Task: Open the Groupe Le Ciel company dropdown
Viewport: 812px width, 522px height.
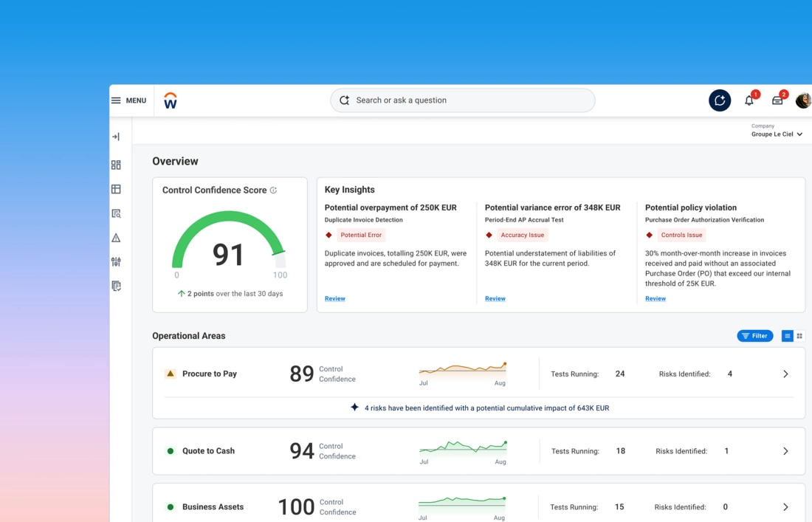Action: point(777,134)
